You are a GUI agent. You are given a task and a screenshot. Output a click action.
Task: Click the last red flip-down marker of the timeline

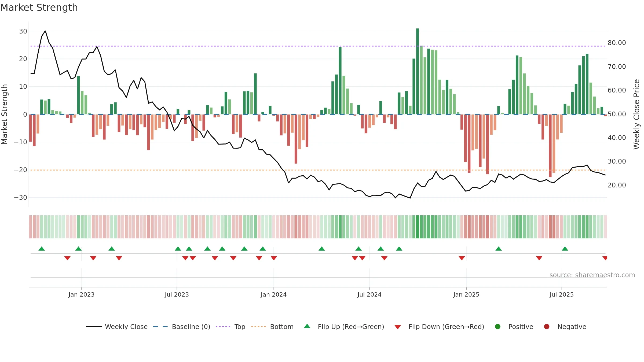click(x=605, y=258)
